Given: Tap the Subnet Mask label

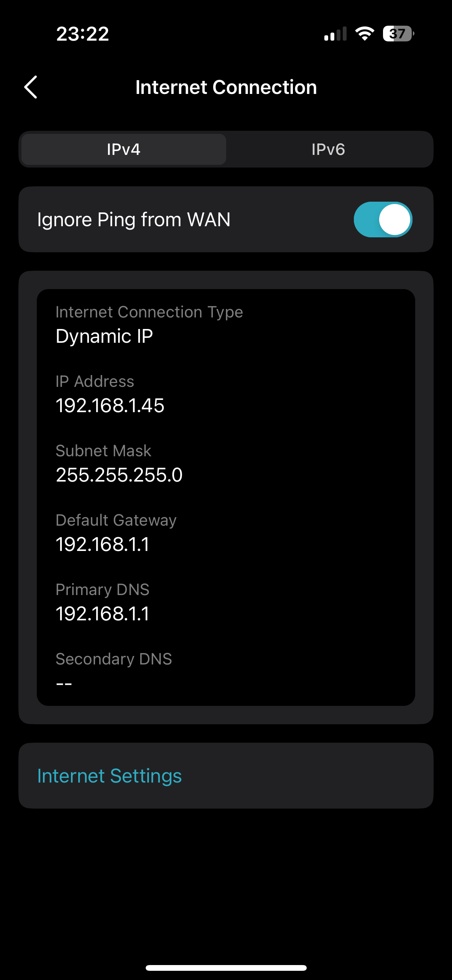Looking at the screenshot, I should pos(104,451).
